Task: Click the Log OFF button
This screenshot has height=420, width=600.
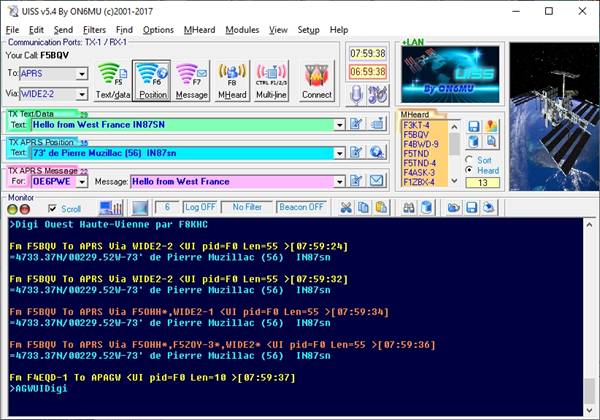Action: coord(200,207)
